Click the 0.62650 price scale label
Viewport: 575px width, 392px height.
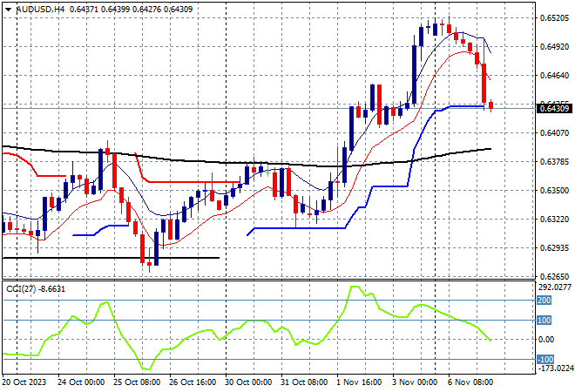(x=554, y=276)
